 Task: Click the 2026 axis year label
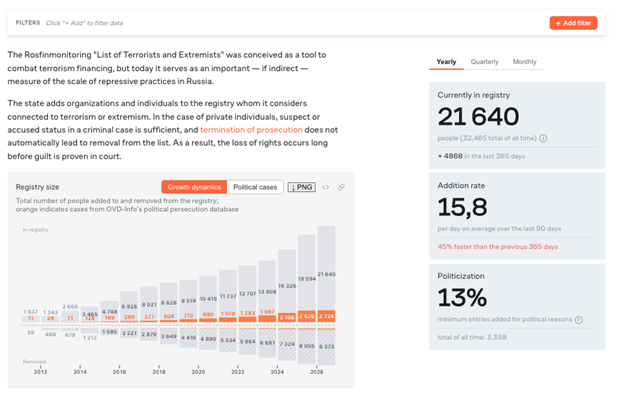[x=317, y=372]
